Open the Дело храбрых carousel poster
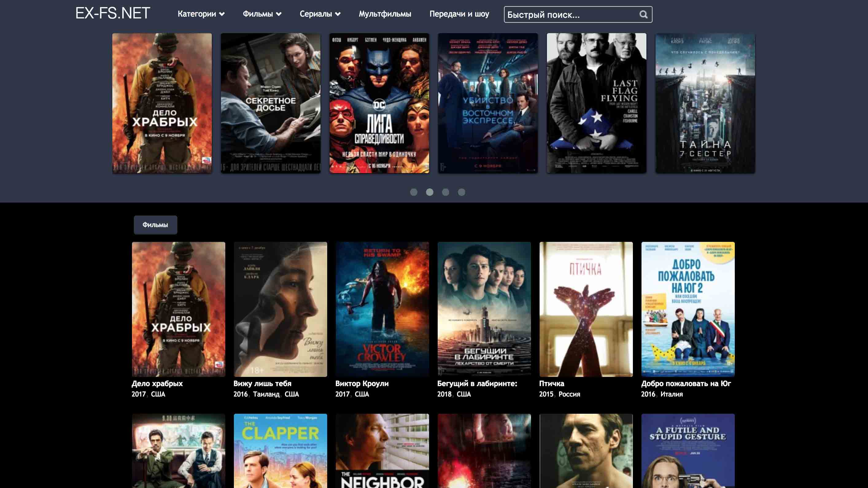Image resolution: width=868 pixels, height=488 pixels. (162, 103)
